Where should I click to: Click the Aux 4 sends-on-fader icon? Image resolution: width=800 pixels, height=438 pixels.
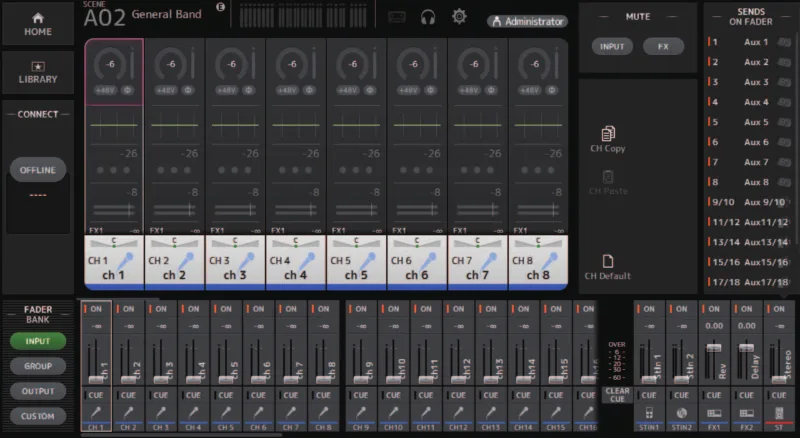pyautogui.click(x=784, y=102)
